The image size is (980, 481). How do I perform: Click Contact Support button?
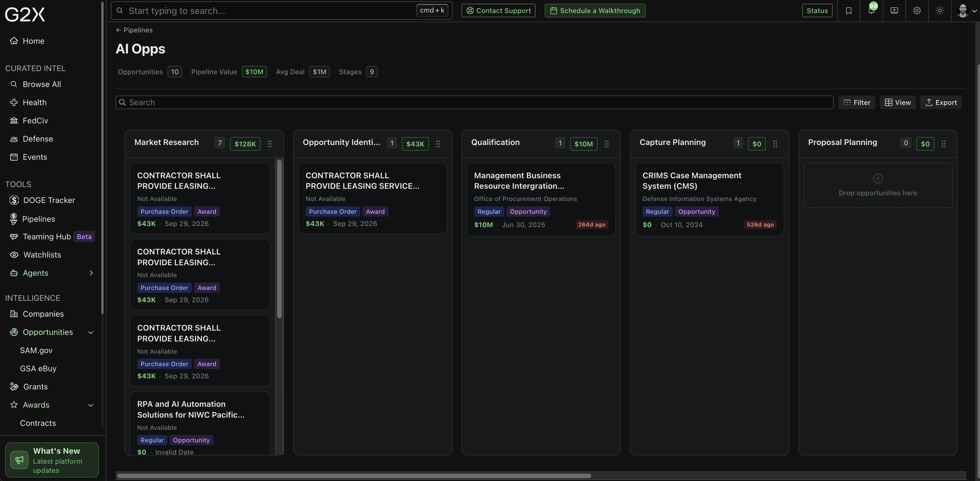(498, 11)
